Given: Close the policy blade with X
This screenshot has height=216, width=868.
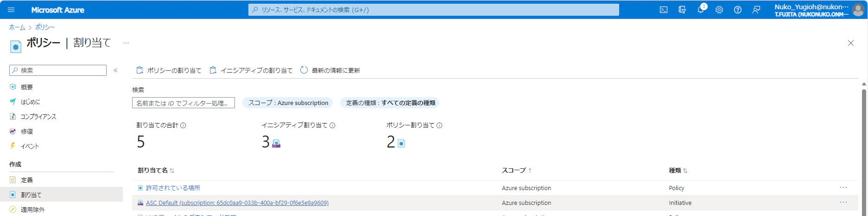Looking at the screenshot, I should click(x=851, y=43).
